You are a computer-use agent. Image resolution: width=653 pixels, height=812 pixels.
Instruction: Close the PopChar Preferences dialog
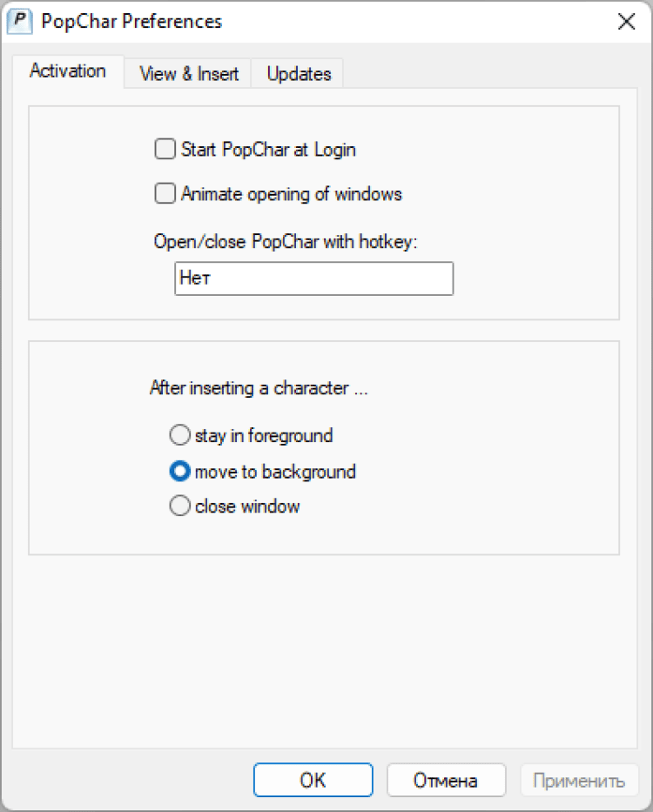[625, 22]
